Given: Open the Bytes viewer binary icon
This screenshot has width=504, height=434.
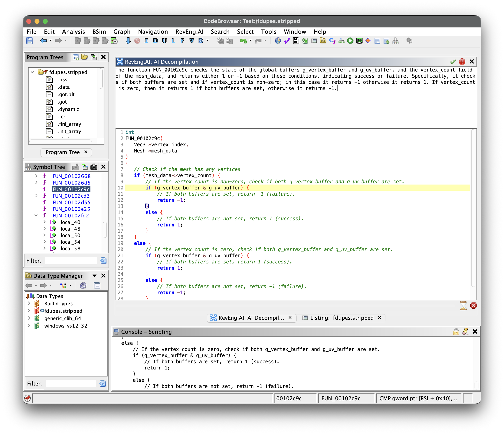Looking at the screenshot, I should pyautogui.click(x=296, y=41).
